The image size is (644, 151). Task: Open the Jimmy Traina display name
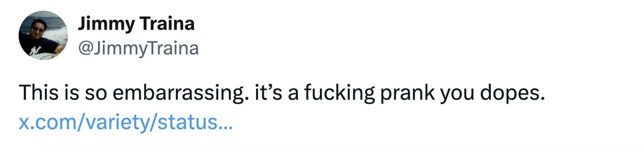tap(136, 24)
